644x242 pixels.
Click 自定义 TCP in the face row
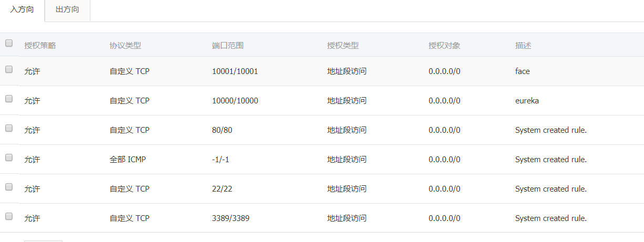click(x=129, y=71)
